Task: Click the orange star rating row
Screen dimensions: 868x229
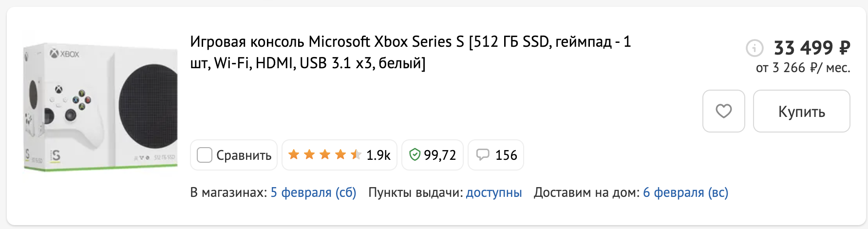Action: pos(324,155)
